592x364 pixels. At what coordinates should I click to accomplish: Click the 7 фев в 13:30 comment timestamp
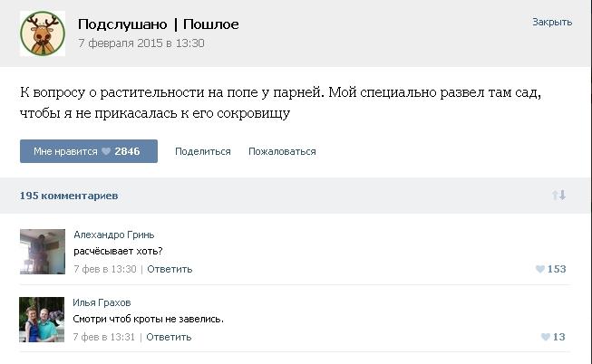click(105, 269)
